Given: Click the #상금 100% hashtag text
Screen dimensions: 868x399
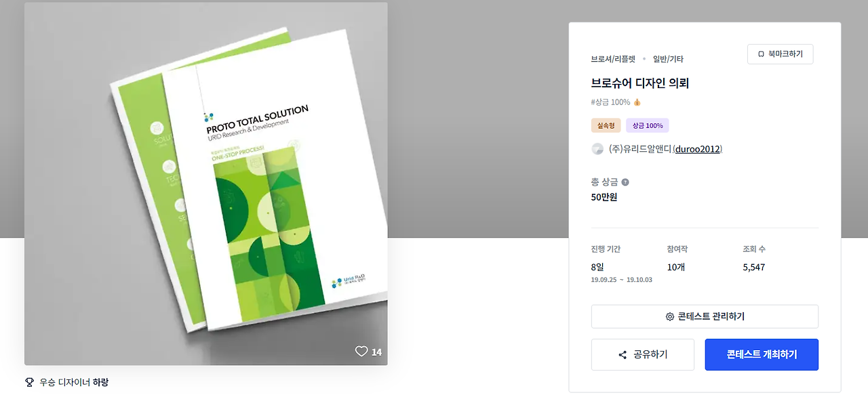Looking at the screenshot, I should pyautogui.click(x=611, y=102).
